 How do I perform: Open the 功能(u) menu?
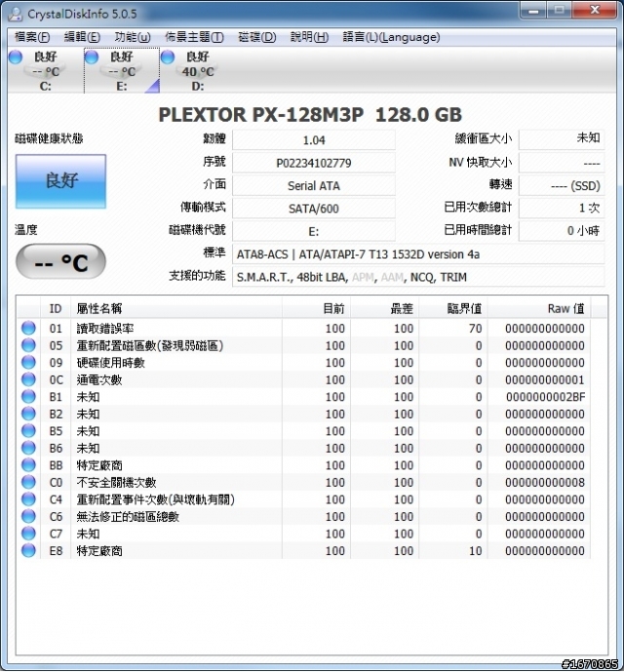(x=133, y=37)
